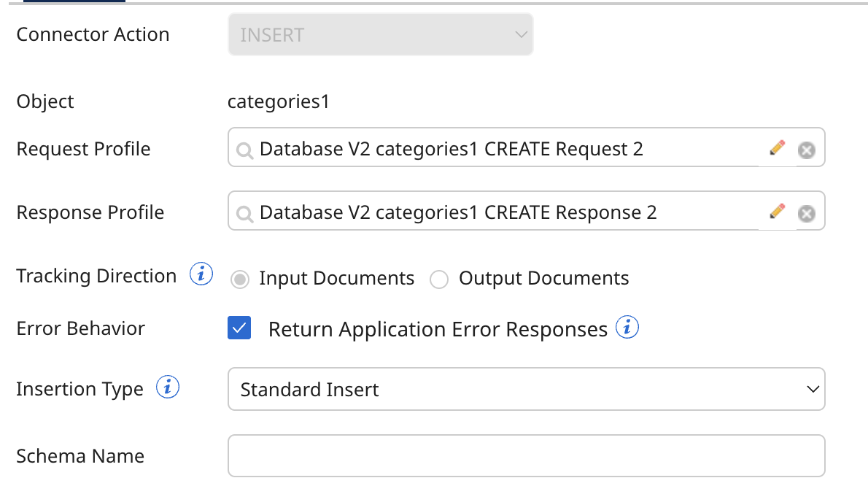Clear the selected Request Profile
This screenshot has width=868, height=486.
tap(806, 150)
